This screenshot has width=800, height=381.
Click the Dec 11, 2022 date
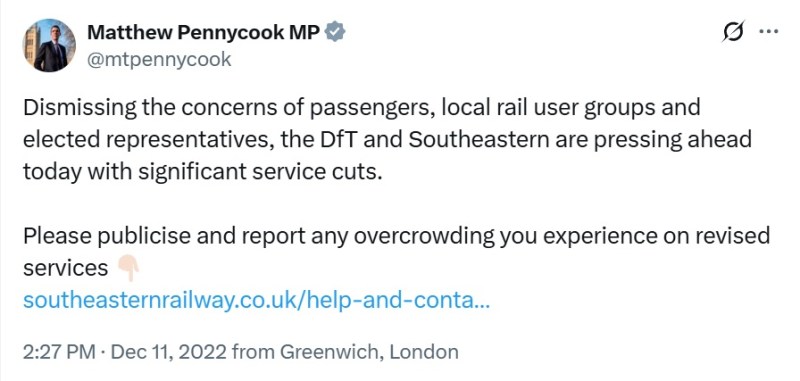168,352
